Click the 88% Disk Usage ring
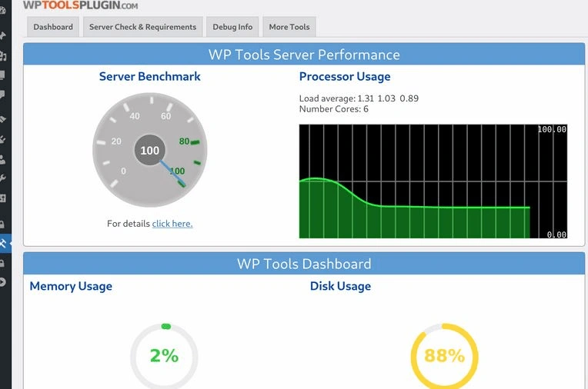 [x=444, y=356]
